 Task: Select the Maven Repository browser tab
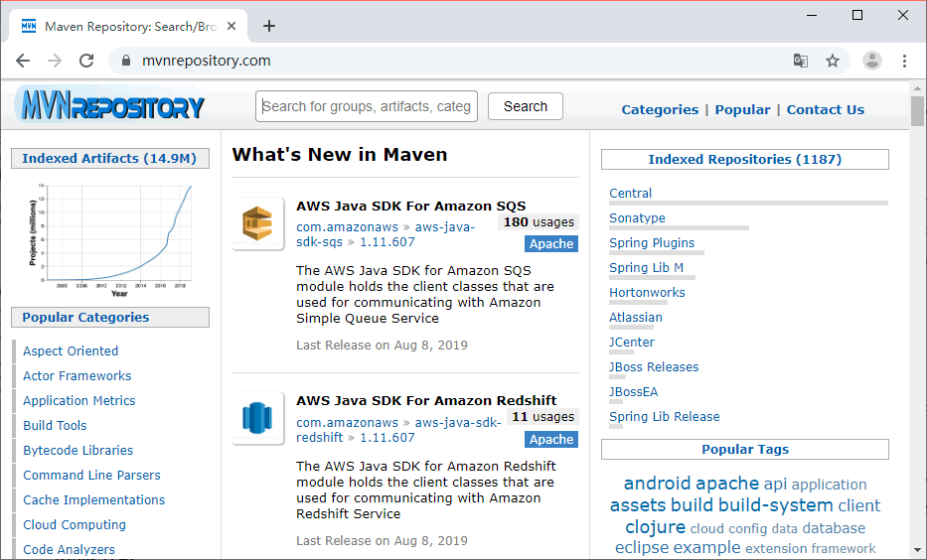[x=127, y=26]
